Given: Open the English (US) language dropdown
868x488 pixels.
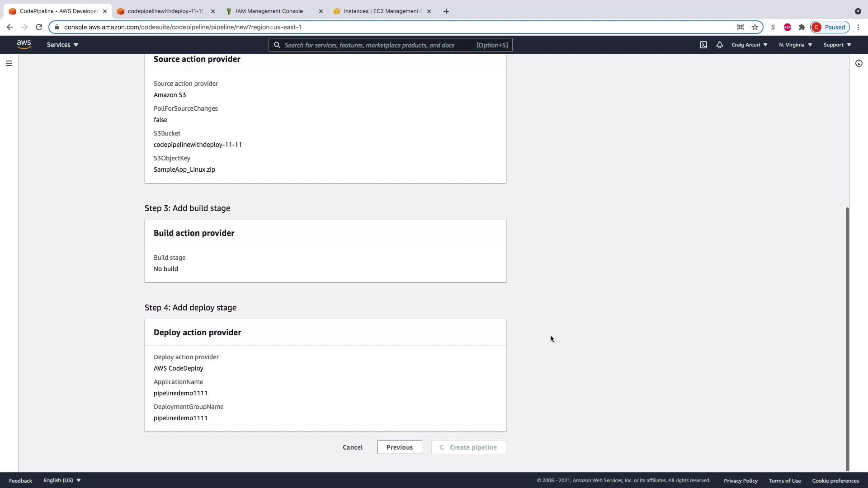Looking at the screenshot, I should (x=62, y=480).
